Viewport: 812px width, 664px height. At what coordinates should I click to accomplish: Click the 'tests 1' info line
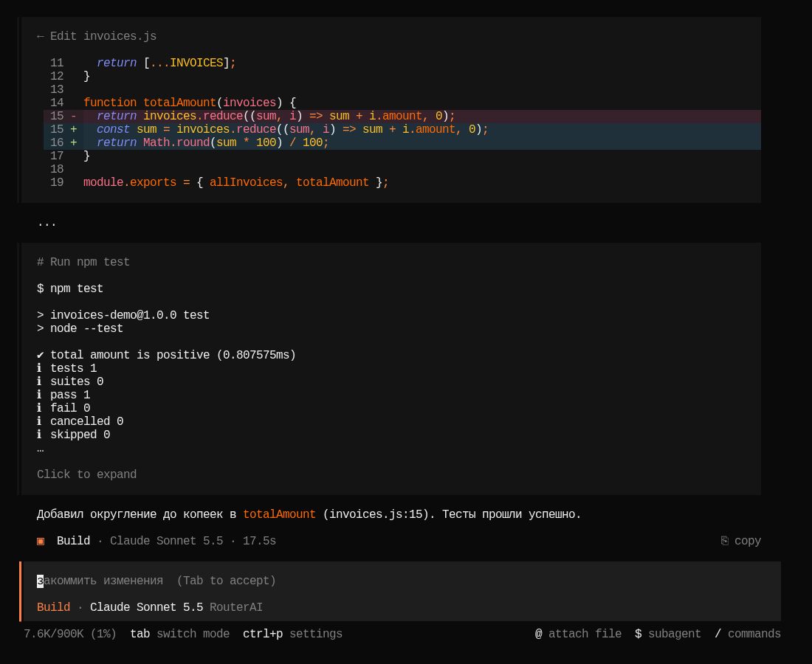(x=66, y=368)
